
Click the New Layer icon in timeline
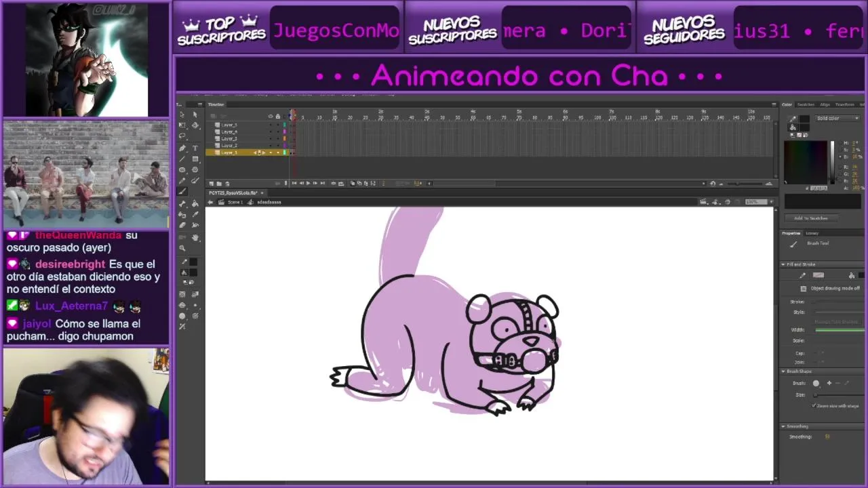[211, 184]
